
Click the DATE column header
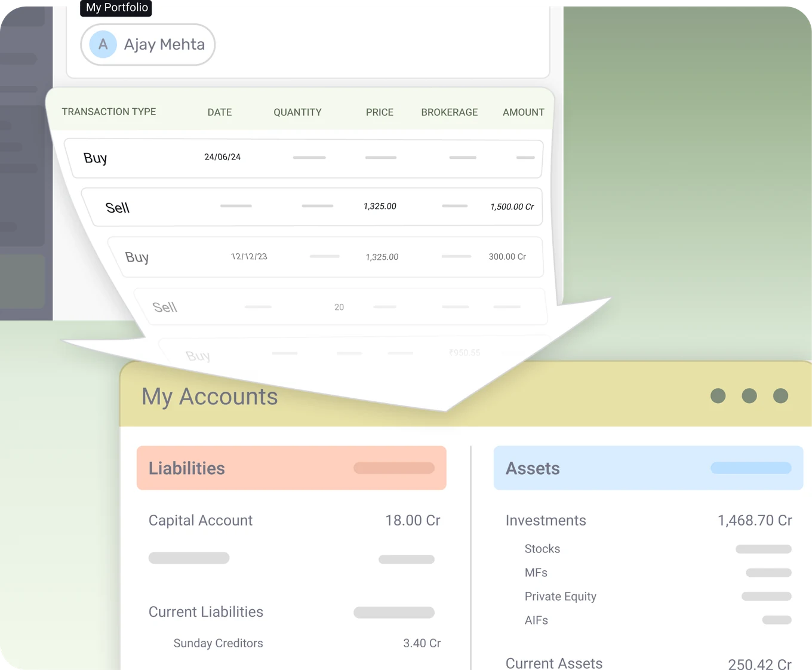220,112
